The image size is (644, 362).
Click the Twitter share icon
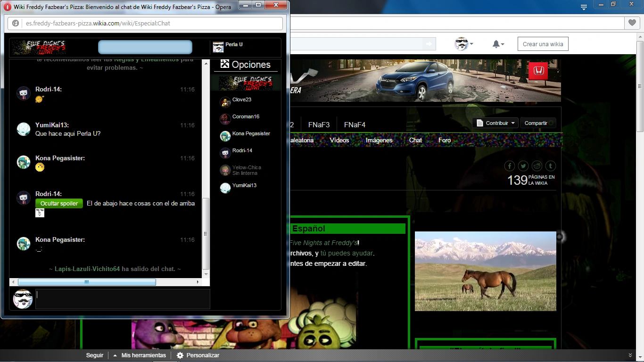[523, 166]
